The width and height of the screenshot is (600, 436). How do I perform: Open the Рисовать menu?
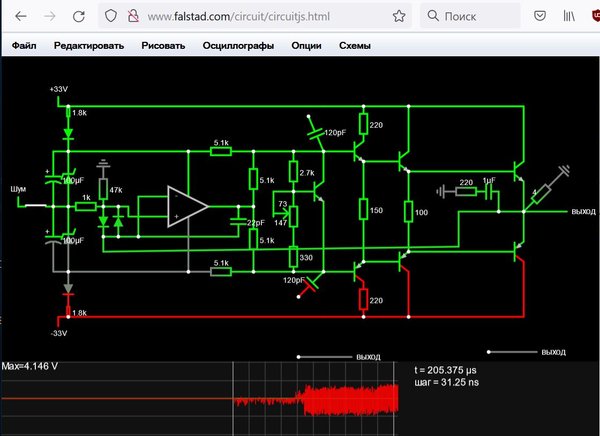(163, 46)
